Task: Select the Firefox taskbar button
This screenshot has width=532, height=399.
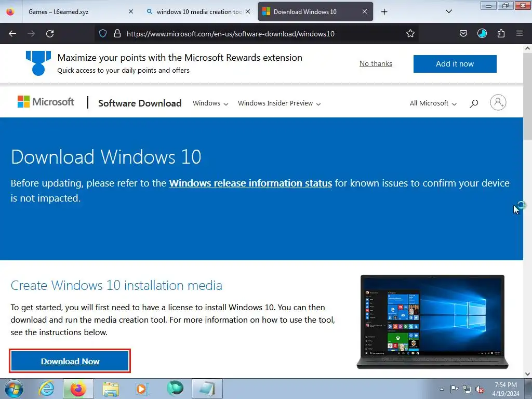Action: coord(78,389)
